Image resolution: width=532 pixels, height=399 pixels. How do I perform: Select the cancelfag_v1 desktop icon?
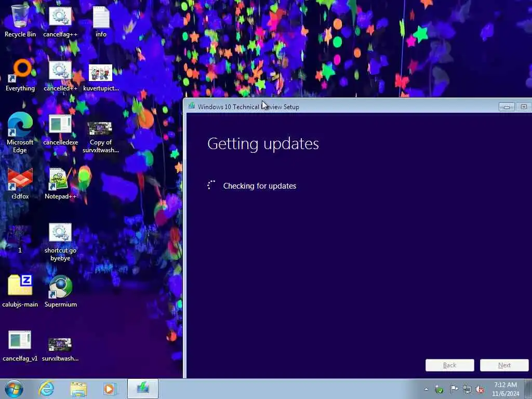pyautogui.click(x=20, y=345)
